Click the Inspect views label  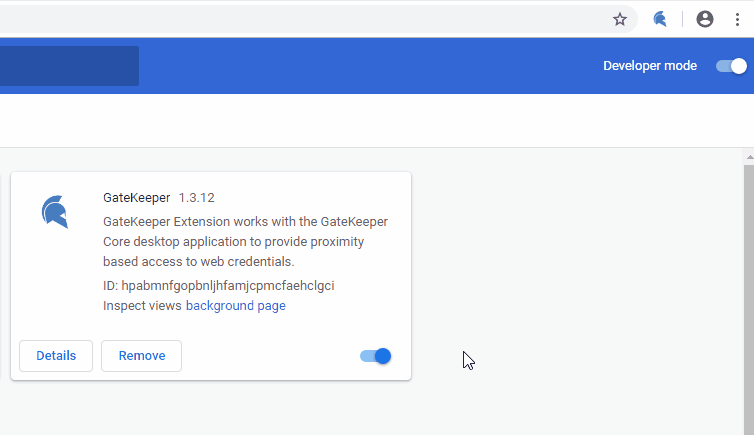[142, 306]
